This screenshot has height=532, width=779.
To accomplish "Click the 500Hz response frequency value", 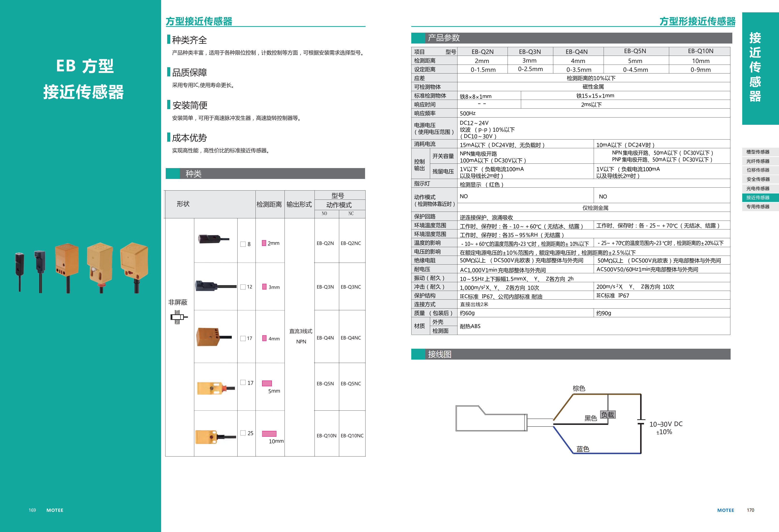I will click(468, 114).
